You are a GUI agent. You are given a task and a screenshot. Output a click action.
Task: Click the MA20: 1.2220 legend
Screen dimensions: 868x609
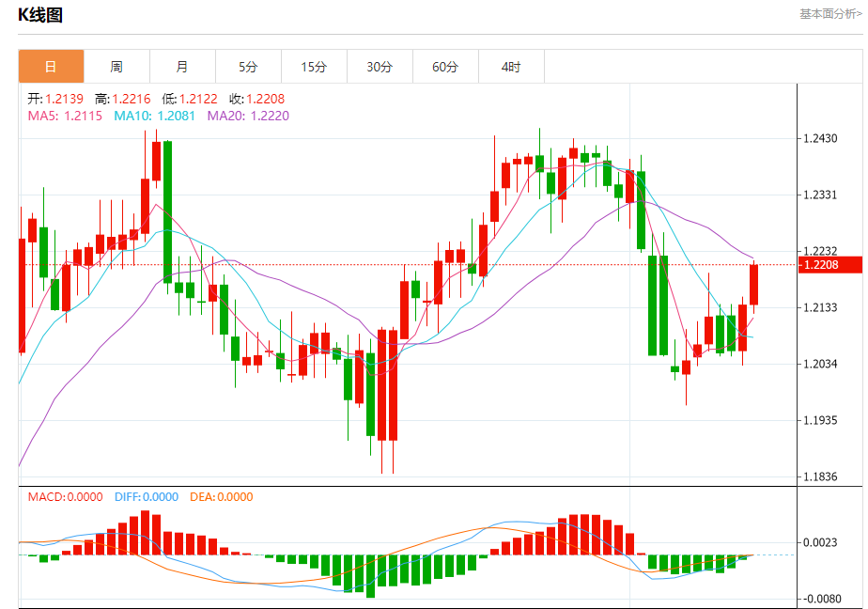click(x=248, y=116)
